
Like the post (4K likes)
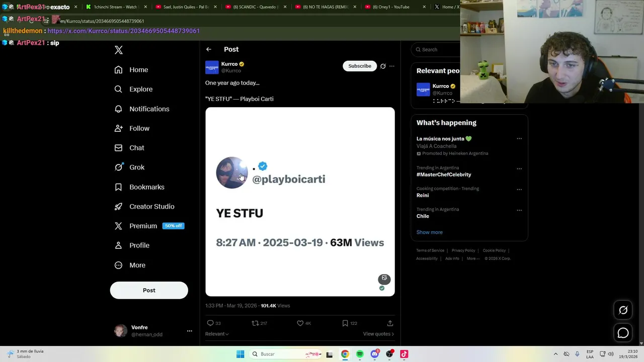coord(304,323)
